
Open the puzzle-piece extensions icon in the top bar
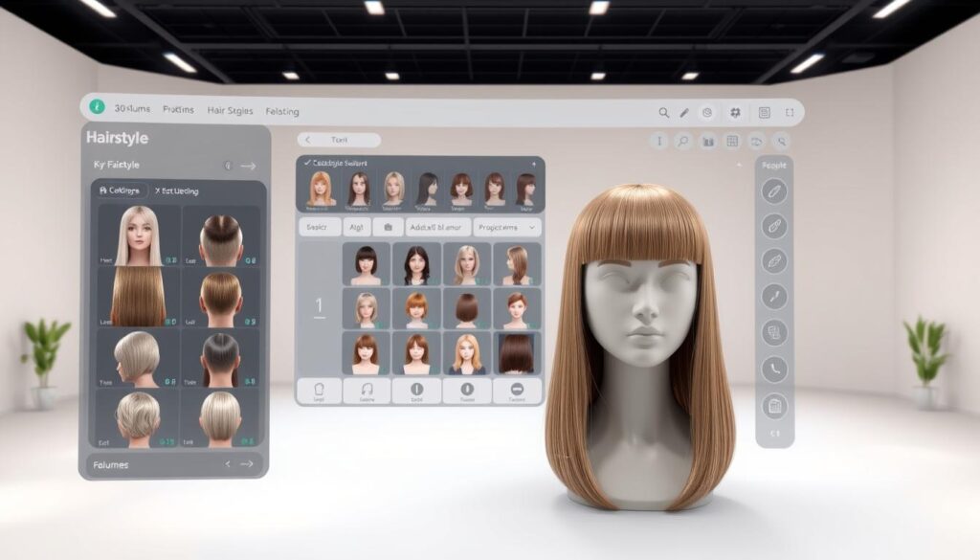[735, 113]
